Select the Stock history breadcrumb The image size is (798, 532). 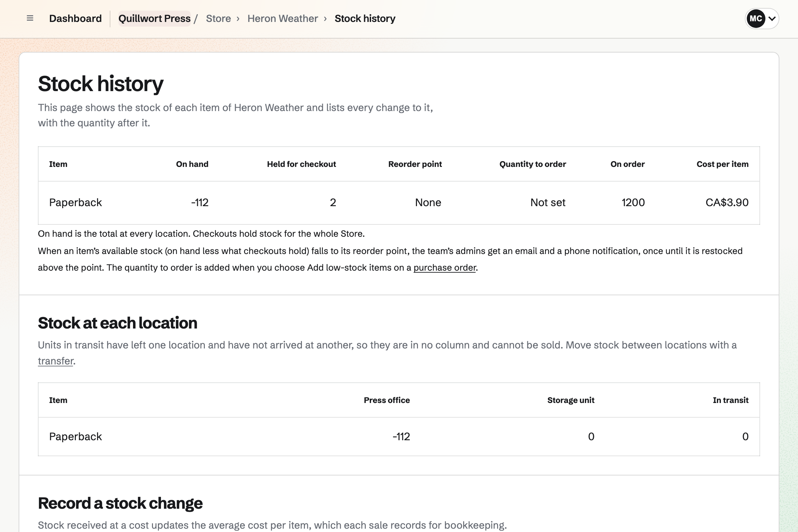(x=365, y=18)
